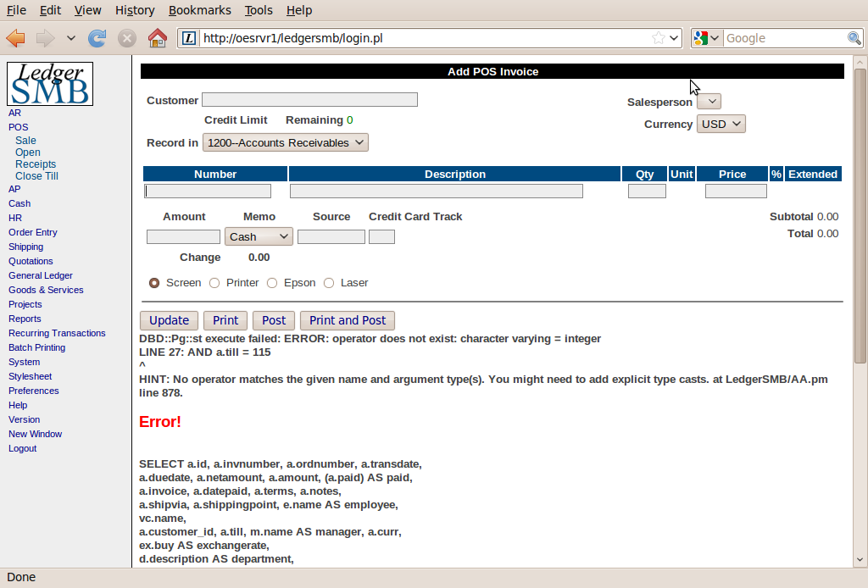Open the View menu

tap(88, 10)
